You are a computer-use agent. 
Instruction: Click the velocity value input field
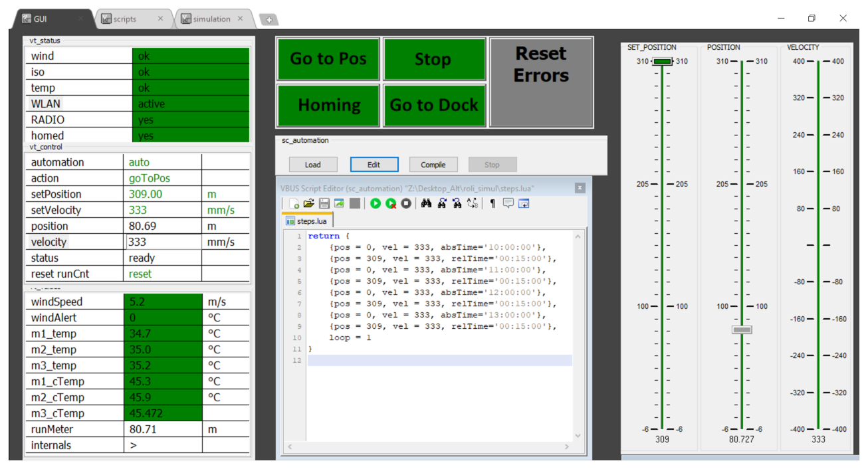tap(163, 242)
